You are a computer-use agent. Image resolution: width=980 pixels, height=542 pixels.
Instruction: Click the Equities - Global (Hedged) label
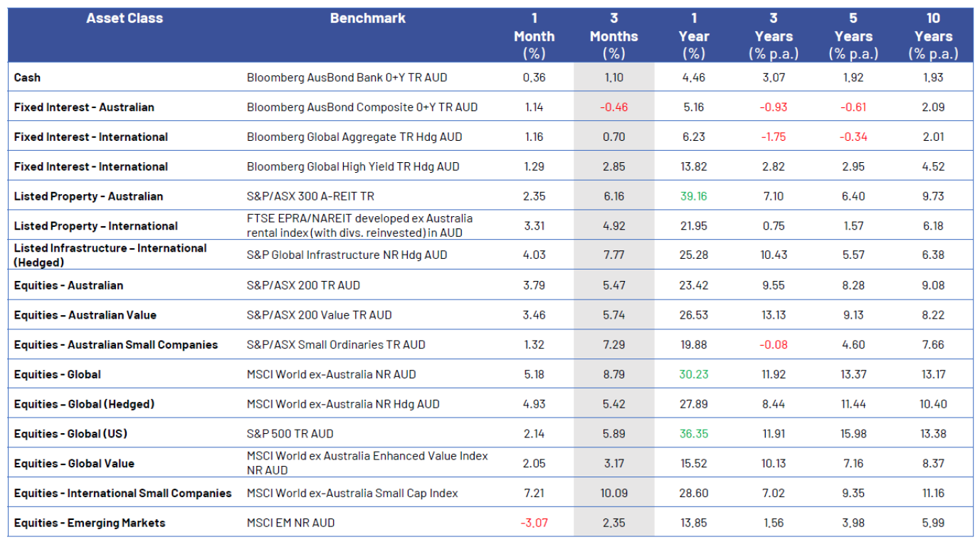tap(84, 404)
